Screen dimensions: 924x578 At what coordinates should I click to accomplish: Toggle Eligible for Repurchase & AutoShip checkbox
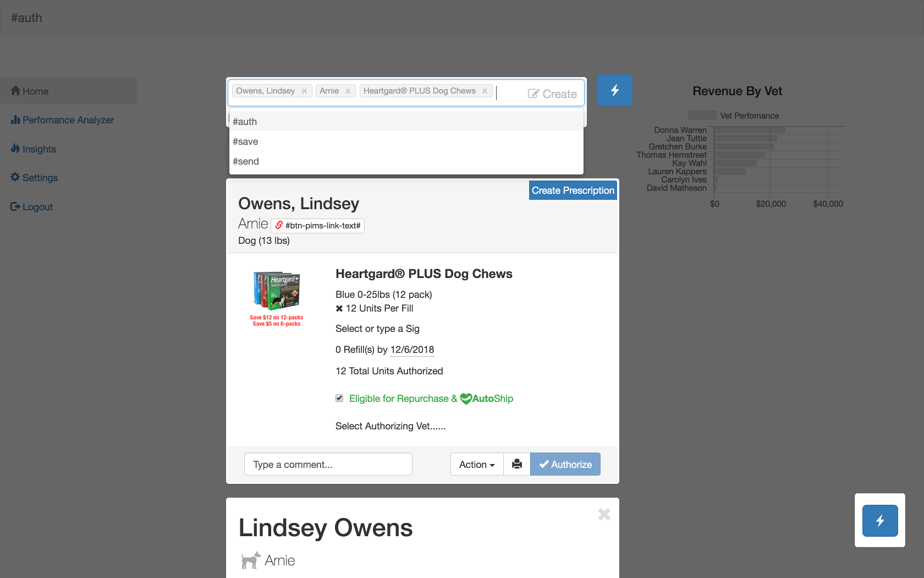click(339, 398)
